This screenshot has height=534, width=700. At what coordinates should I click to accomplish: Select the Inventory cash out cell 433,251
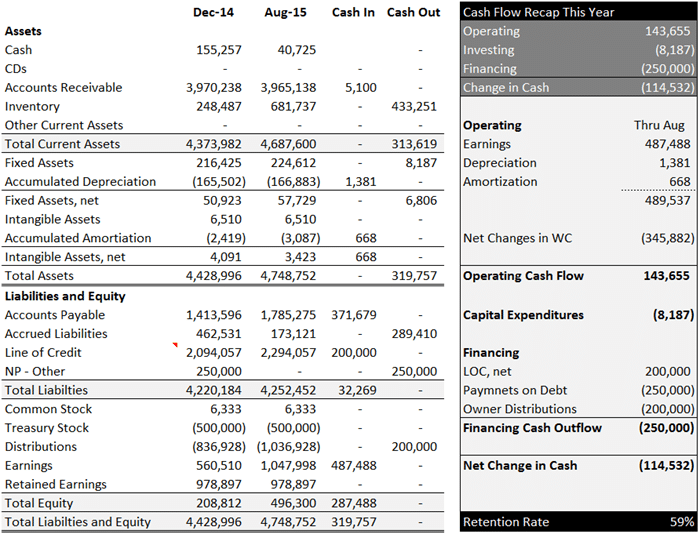[414, 107]
